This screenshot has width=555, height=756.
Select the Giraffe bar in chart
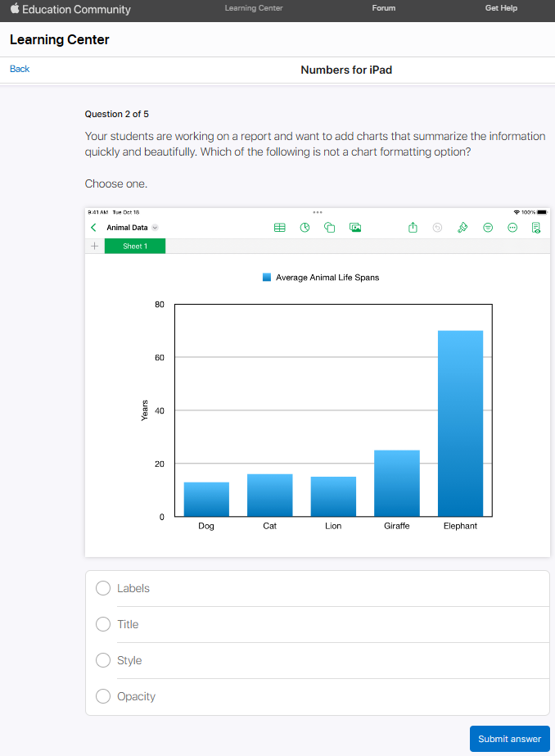point(396,483)
